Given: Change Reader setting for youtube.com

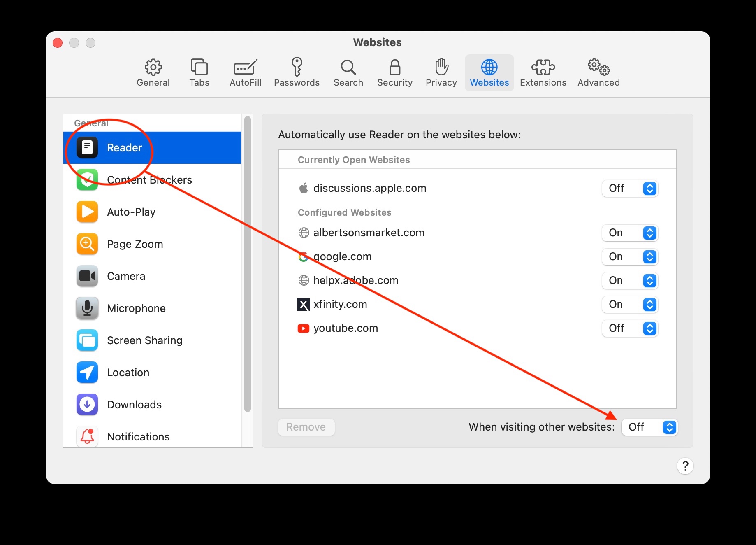Looking at the screenshot, I should coord(630,328).
